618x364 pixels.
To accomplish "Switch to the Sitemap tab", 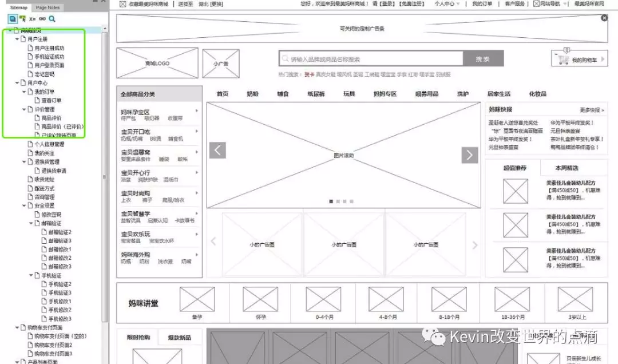I will (x=18, y=7).
